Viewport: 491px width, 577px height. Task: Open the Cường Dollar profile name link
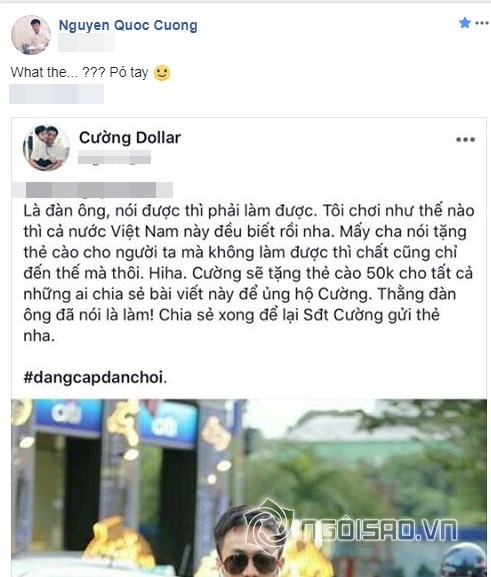point(130,138)
